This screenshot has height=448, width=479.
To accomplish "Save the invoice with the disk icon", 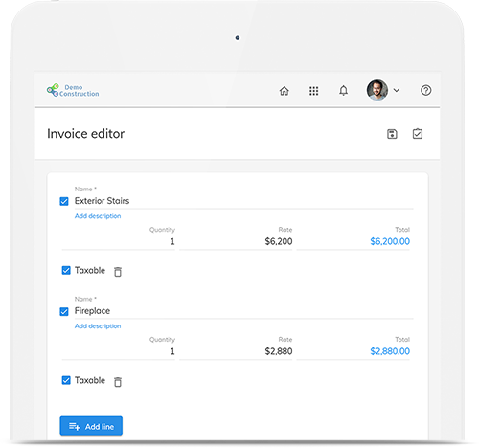I will [x=392, y=134].
